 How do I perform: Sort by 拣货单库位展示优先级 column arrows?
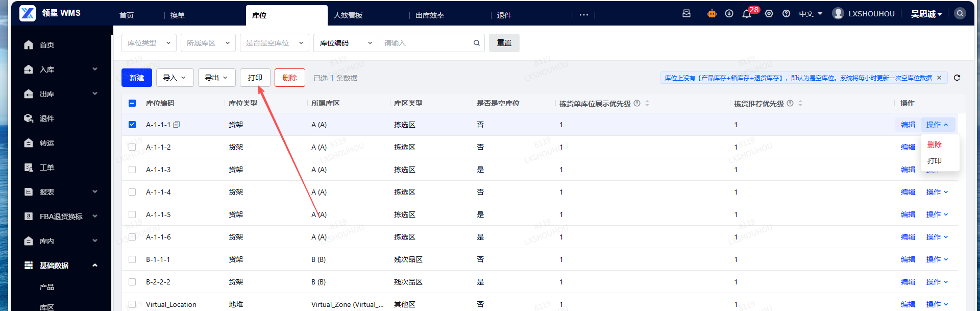(x=647, y=103)
